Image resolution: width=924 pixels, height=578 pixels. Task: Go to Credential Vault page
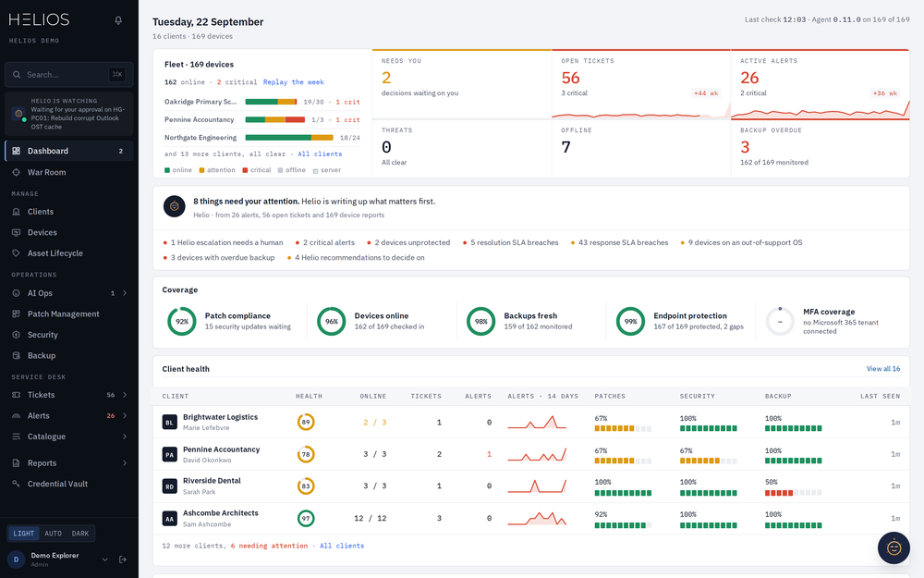[69, 484]
